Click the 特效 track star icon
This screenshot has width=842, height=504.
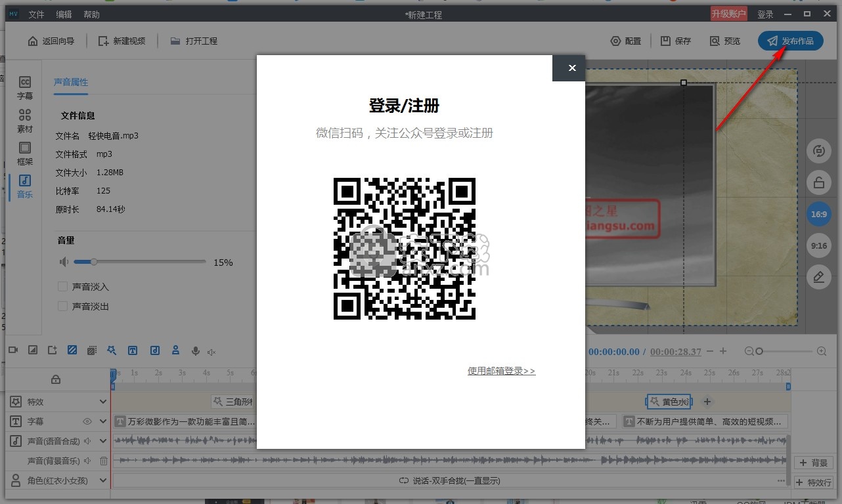(x=15, y=402)
